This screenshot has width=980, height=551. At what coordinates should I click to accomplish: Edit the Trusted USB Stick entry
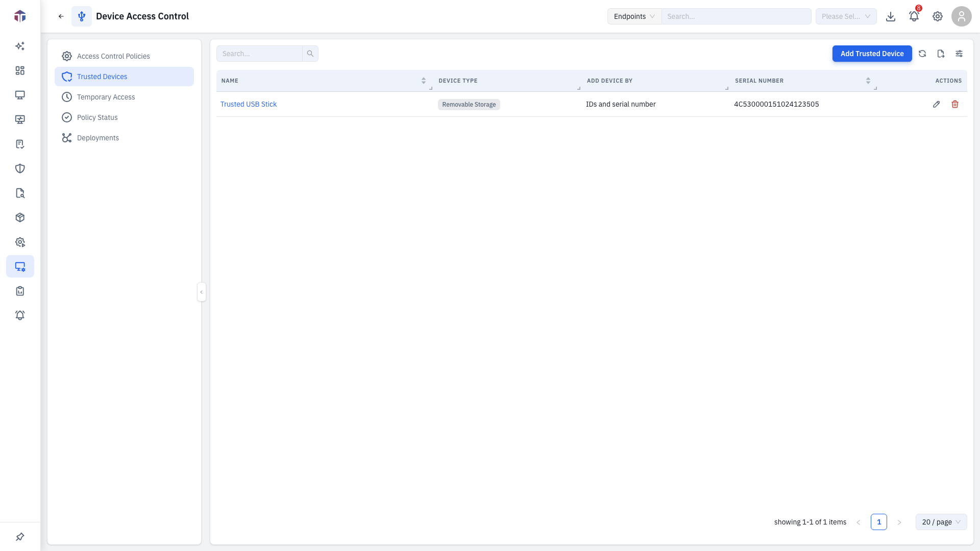(936, 104)
